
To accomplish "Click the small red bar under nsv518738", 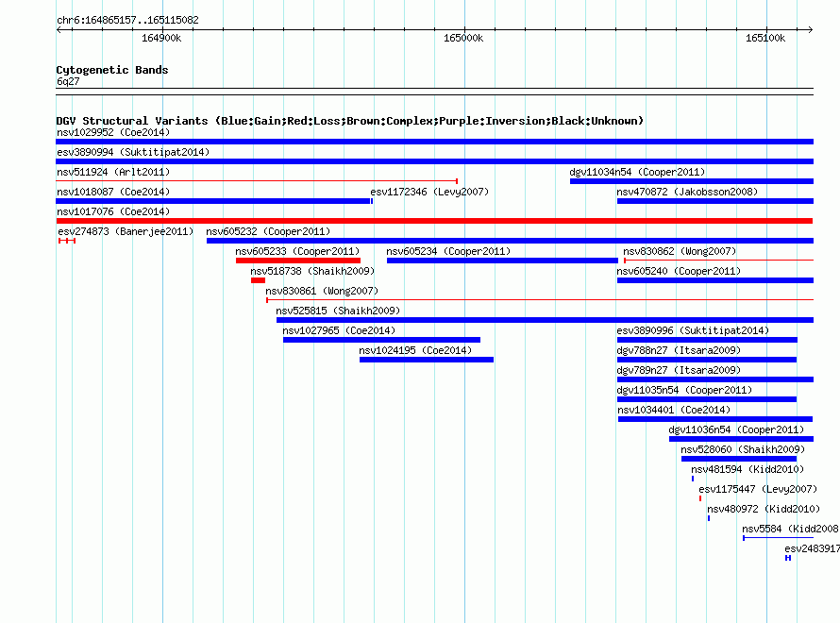I will click(259, 280).
